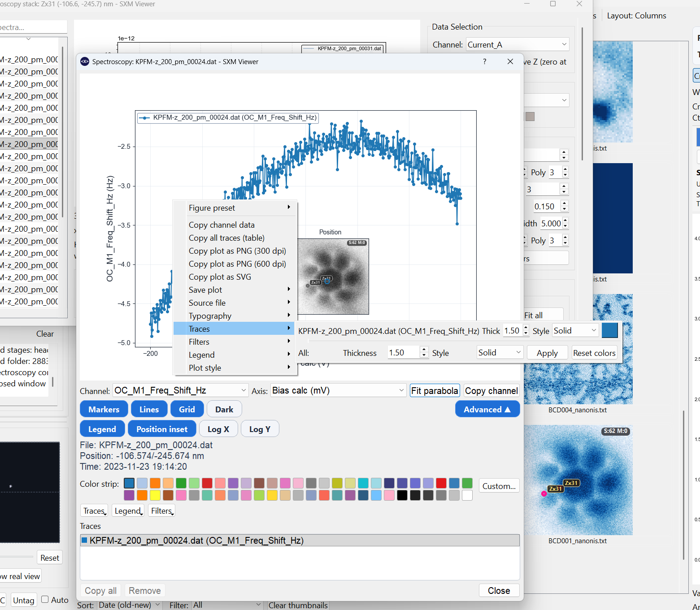Select the yellow swatch in the color strip
This screenshot has height=610, width=700.
pos(155,495)
